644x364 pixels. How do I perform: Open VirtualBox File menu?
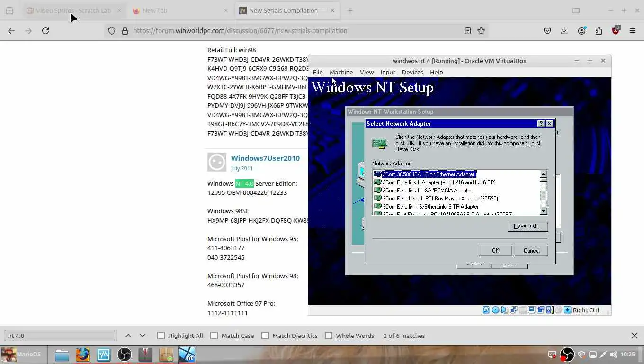pyautogui.click(x=318, y=72)
